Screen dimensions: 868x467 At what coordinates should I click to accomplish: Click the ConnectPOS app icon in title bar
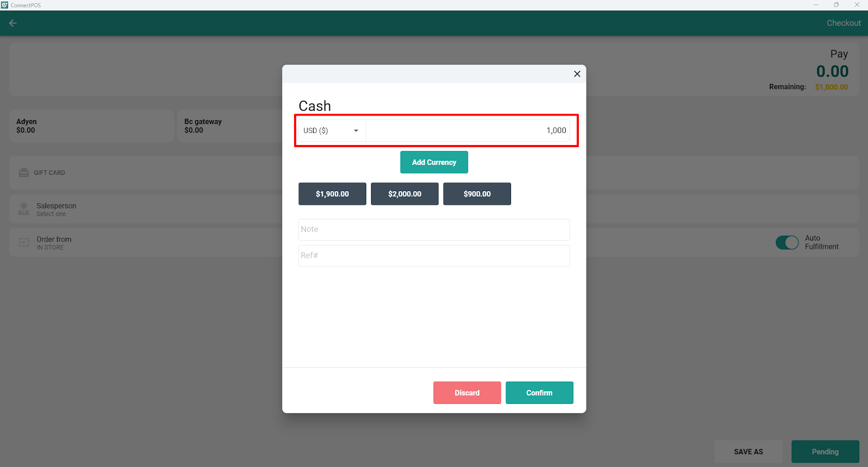pyautogui.click(x=5, y=5)
